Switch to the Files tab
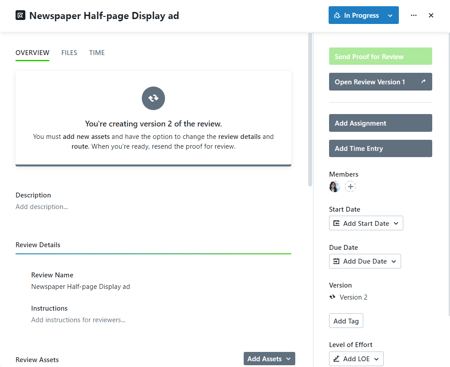 (69, 53)
